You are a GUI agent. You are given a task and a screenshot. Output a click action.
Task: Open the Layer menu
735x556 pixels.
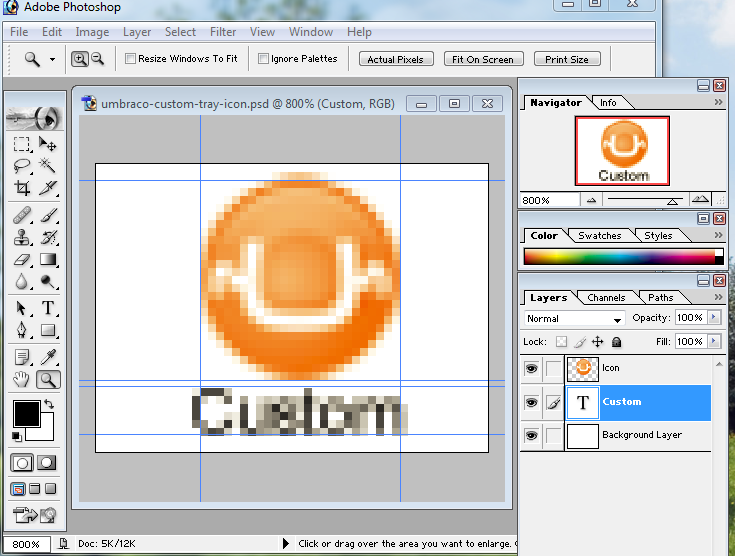(x=137, y=32)
